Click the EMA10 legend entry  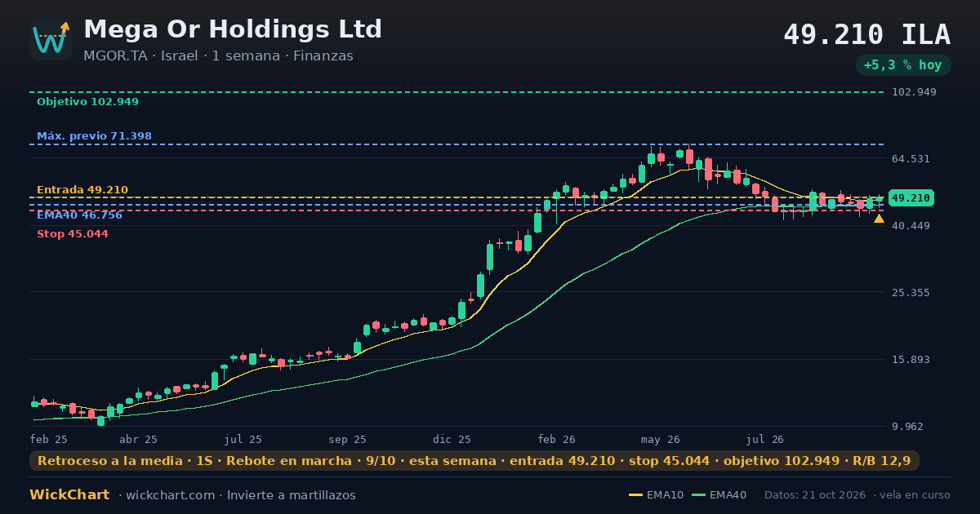[x=657, y=495]
